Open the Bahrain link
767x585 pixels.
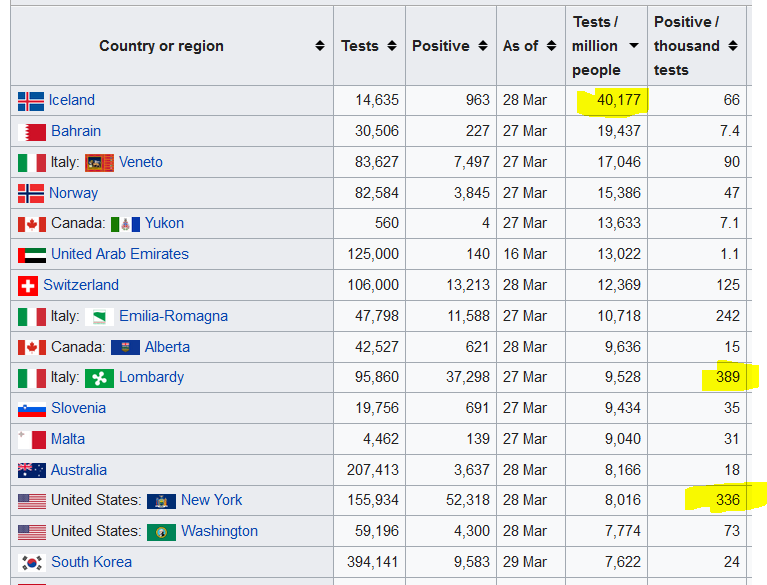coord(76,131)
